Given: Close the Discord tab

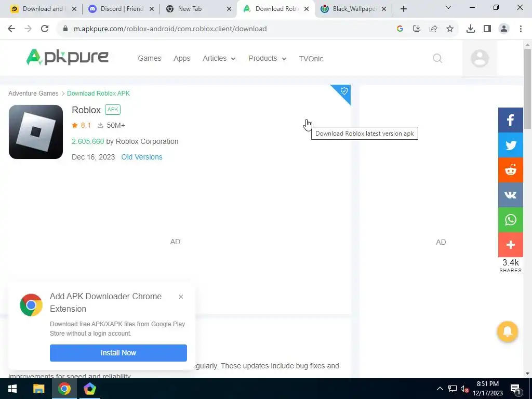Looking at the screenshot, I should tap(152, 9).
